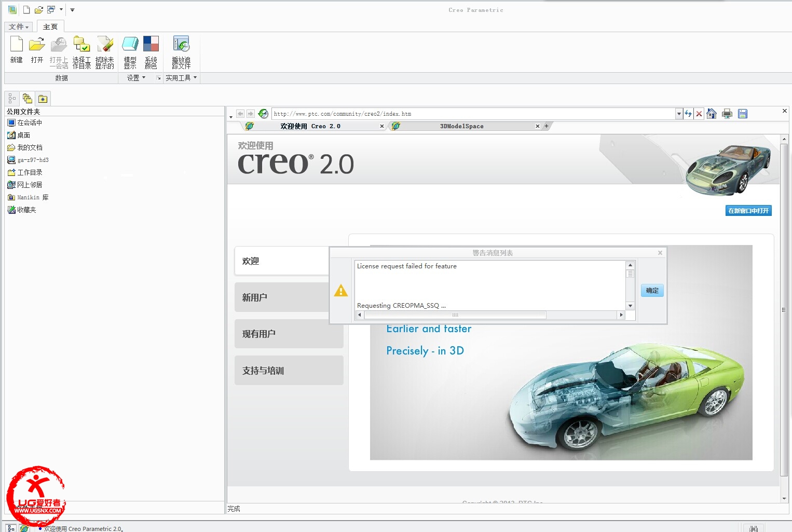The height and width of the screenshot is (532, 792).
Task: Click the browser history globe icon
Action: (x=263, y=114)
